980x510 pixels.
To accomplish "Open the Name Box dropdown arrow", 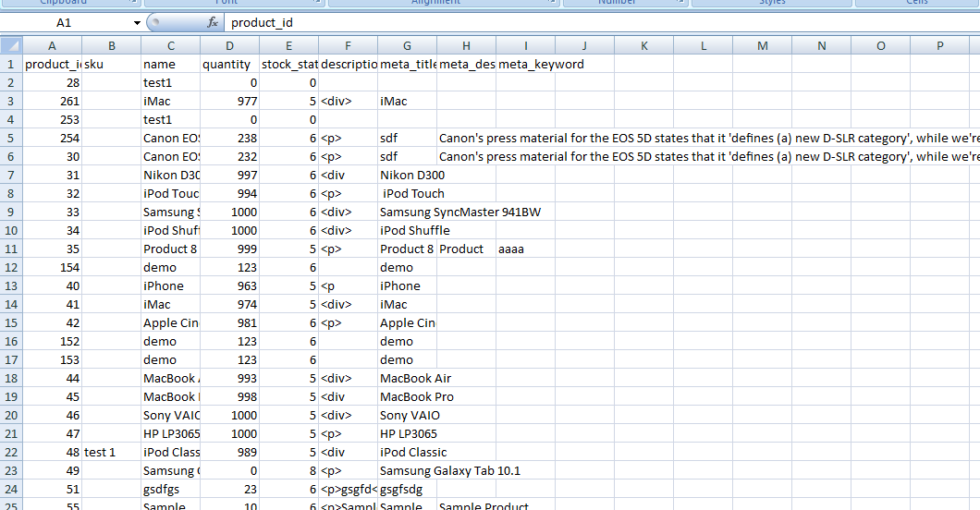I will pyautogui.click(x=137, y=23).
